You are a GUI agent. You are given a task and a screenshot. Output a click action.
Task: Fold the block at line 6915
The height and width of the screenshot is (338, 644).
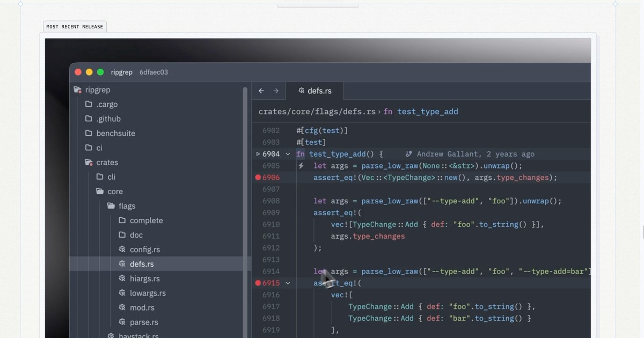(x=288, y=283)
